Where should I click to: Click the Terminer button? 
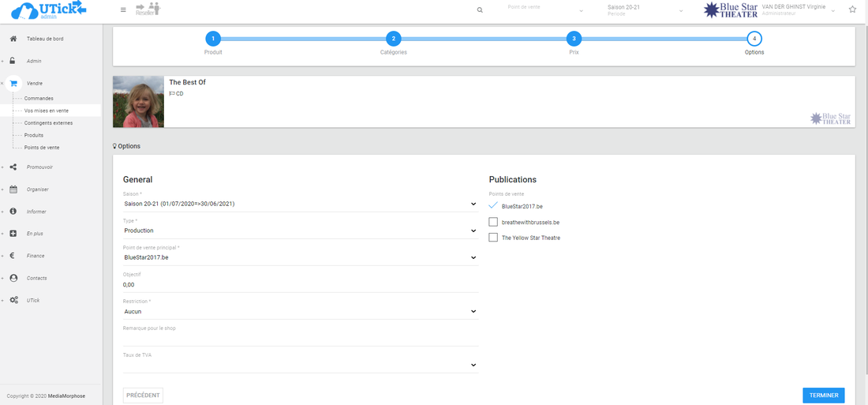[x=823, y=396]
